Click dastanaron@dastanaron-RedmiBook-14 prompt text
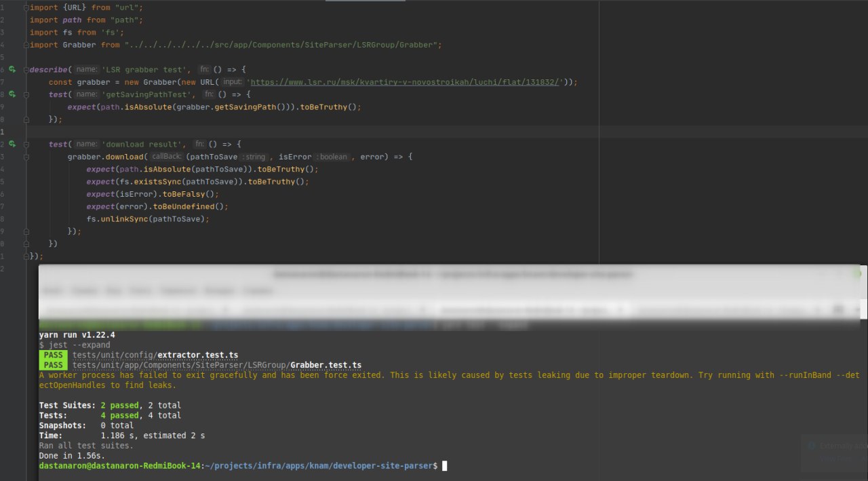This screenshot has height=481, width=868. pyautogui.click(x=120, y=466)
